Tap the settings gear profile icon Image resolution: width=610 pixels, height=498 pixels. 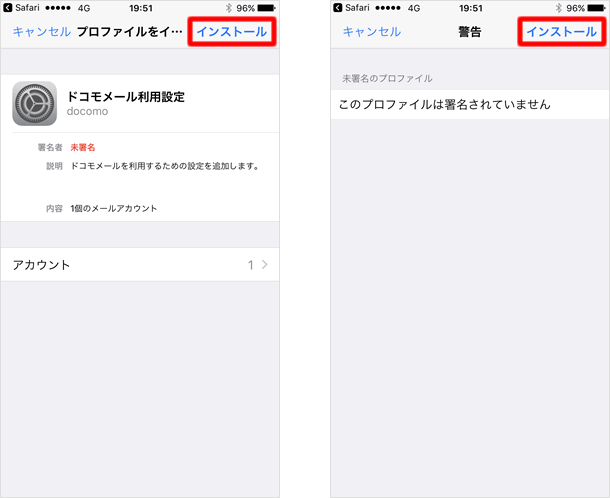point(35,103)
